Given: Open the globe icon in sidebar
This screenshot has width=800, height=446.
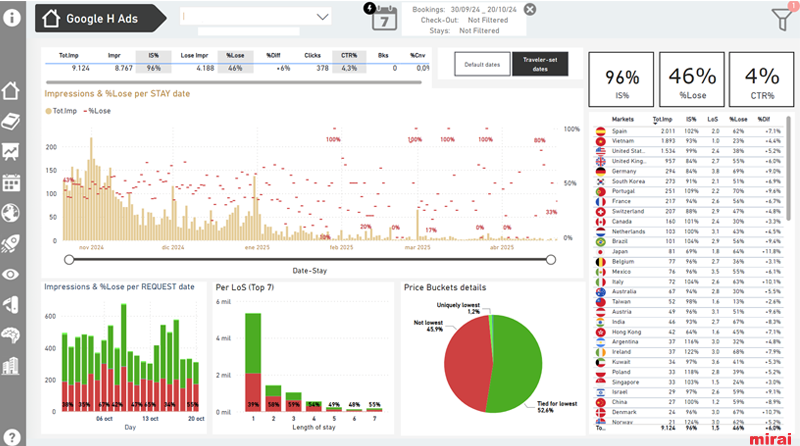Looking at the screenshot, I should pos(11,213).
